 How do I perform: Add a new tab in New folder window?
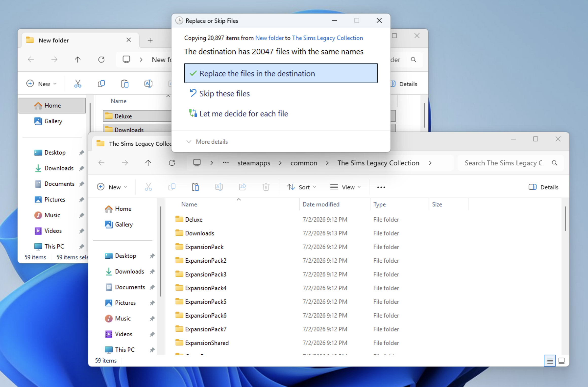tap(150, 40)
